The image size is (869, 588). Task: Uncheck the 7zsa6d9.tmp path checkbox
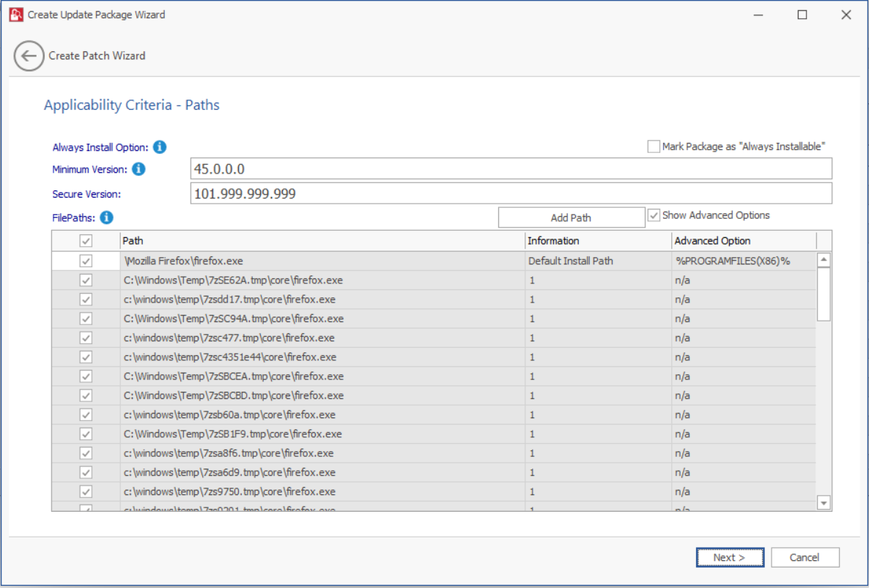click(x=86, y=472)
